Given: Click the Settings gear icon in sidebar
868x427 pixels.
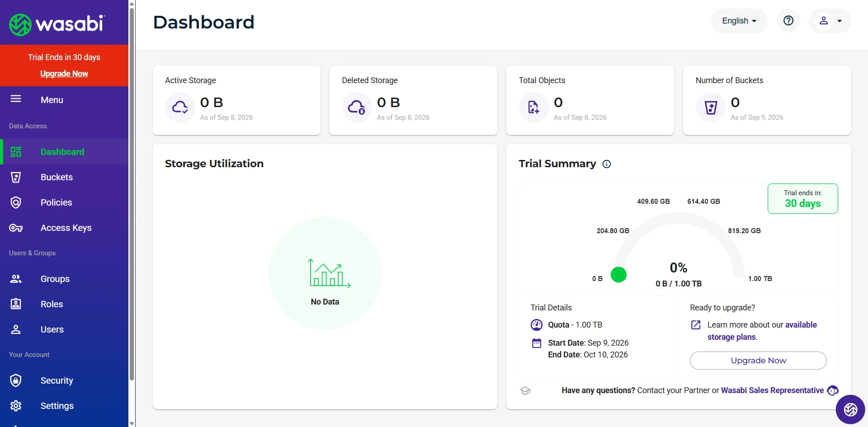Looking at the screenshot, I should click(16, 406).
